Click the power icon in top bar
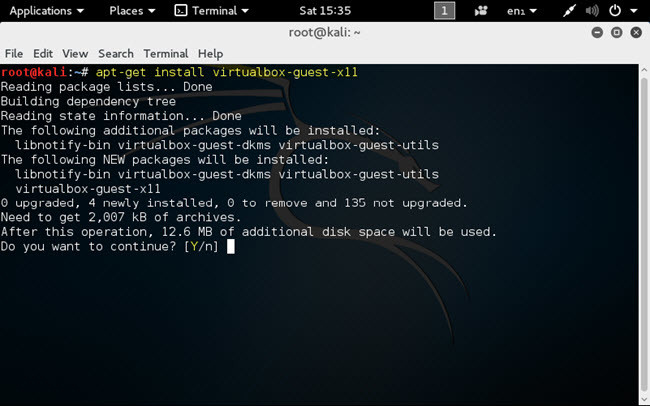This screenshot has width=650, height=406. [615, 11]
